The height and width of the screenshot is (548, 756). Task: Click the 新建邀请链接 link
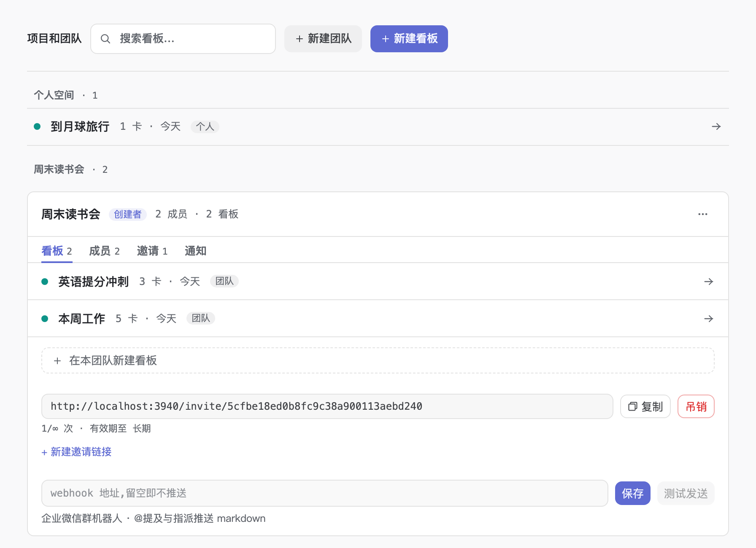click(x=76, y=452)
